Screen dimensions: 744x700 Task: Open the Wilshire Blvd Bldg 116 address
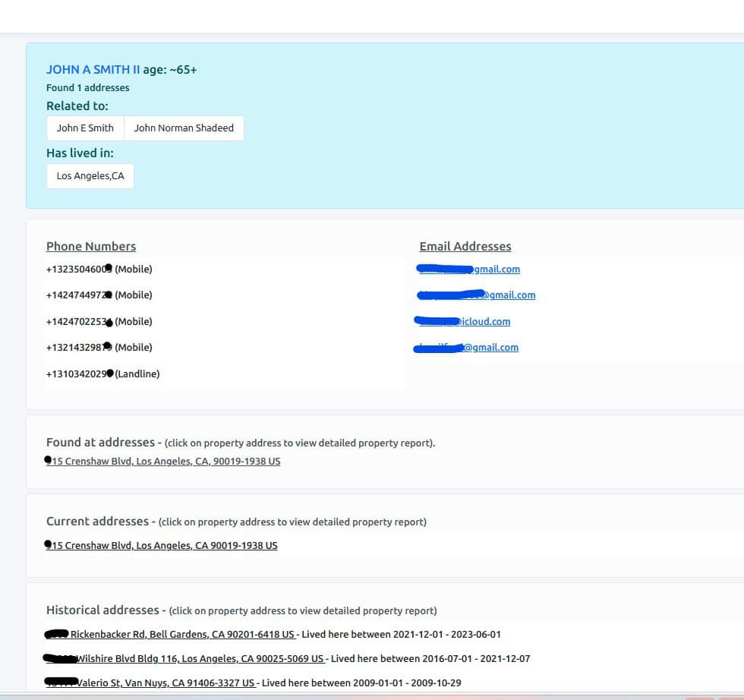coord(199,658)
